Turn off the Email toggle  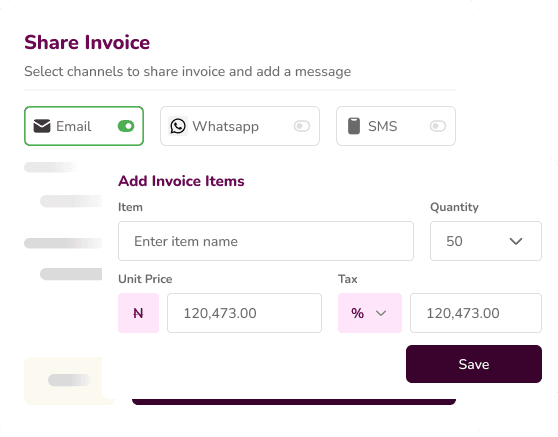(126, 126)
